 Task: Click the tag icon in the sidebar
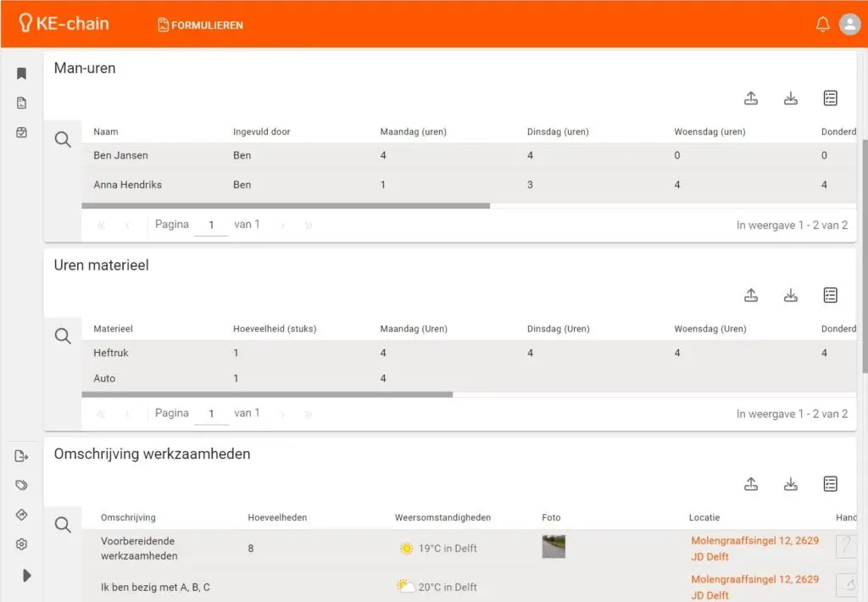click(x=22, y=486)
